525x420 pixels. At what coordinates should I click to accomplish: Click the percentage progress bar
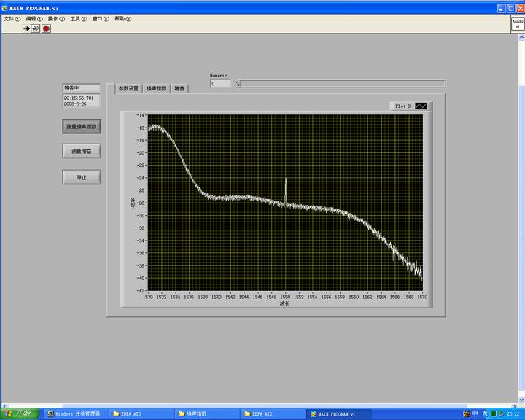coord(342,84)
